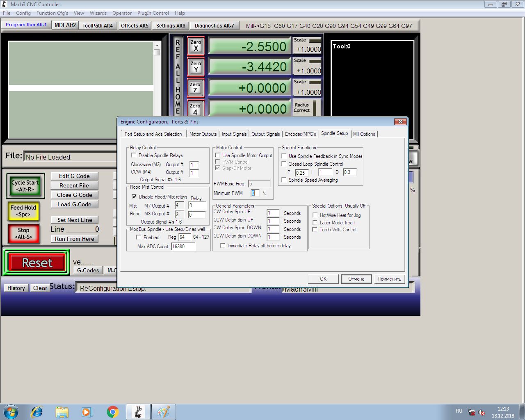Open Function Cfg's menu
Image resolution: width=525 pixels, height=420 pixels.
click(x=52, y=13)
